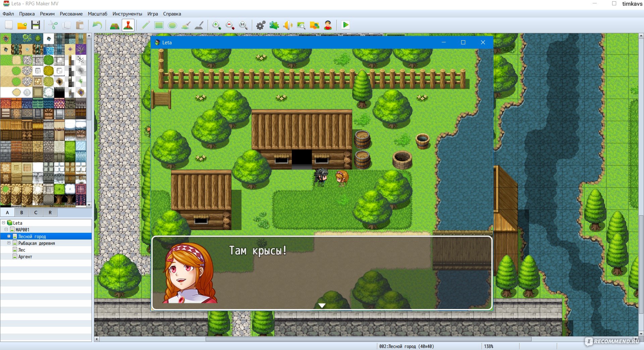Zoom in on the map
This screenshot has height=350, width=644.
pyautogui.click(x=217, y=25)
